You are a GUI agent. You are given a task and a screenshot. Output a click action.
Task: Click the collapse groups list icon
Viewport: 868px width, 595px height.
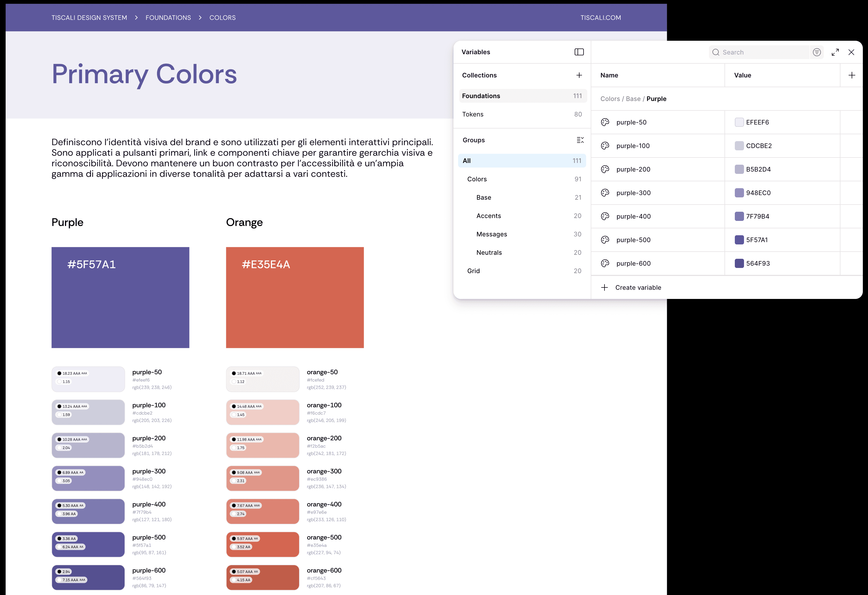click(580, 140)
